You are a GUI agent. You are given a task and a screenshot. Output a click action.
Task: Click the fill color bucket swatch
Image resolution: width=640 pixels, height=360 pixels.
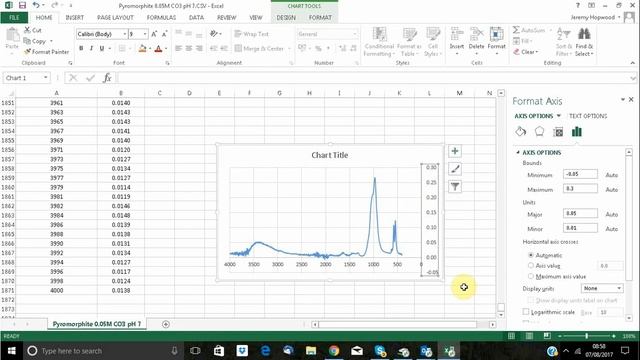[142, 49]
